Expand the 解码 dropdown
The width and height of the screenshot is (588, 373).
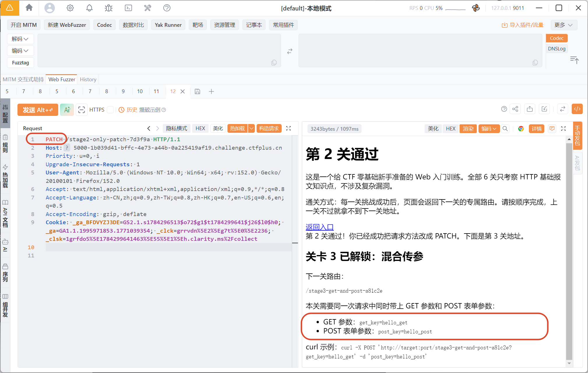pyautogui.click(x=20, y=39)
